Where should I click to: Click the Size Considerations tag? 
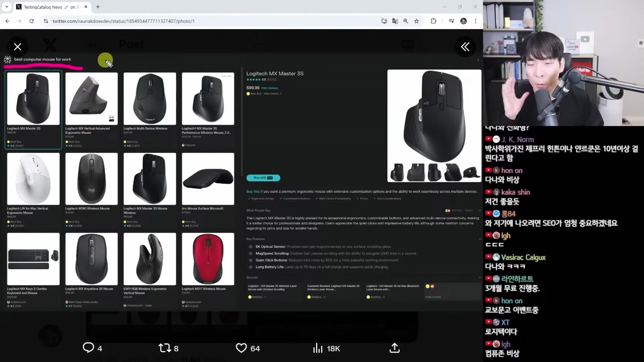coord(387,199)
